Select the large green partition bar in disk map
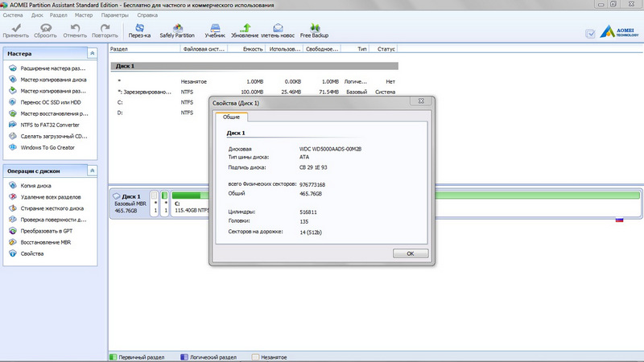 pyautogui.click(x=537, y=195)
